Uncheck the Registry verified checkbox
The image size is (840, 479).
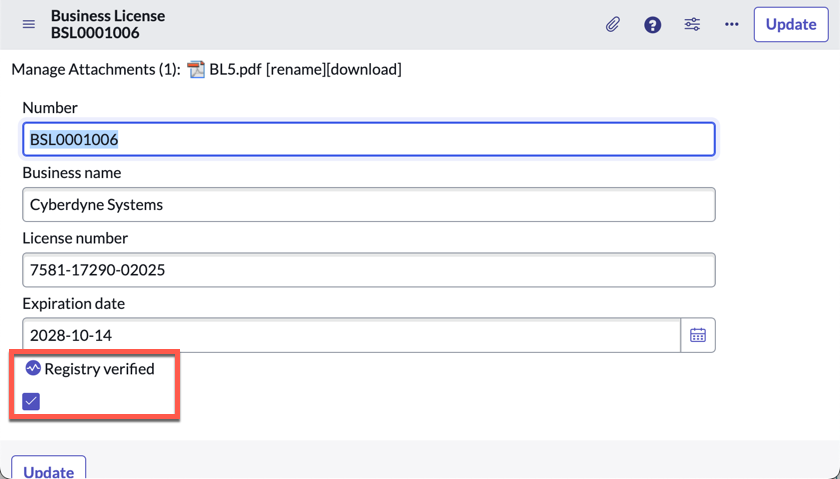pyautogui.click(x=31, y=401)
